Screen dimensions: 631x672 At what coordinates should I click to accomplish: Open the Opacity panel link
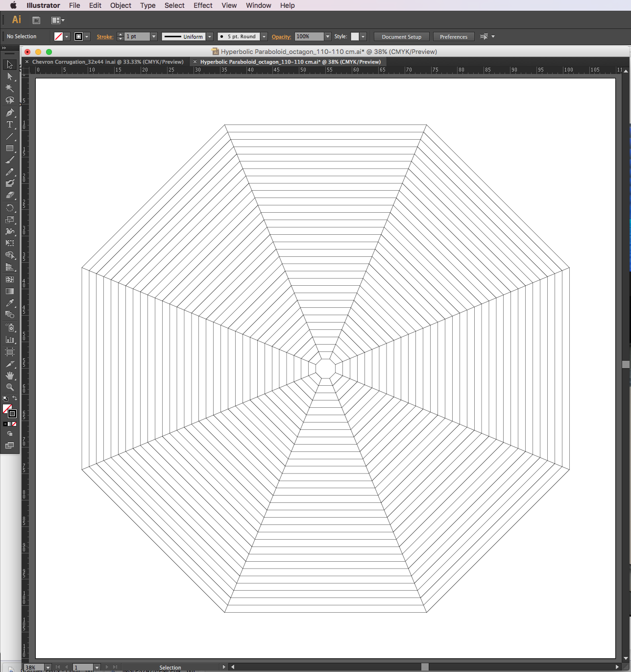pyautogui.click(x=281, y=37)
